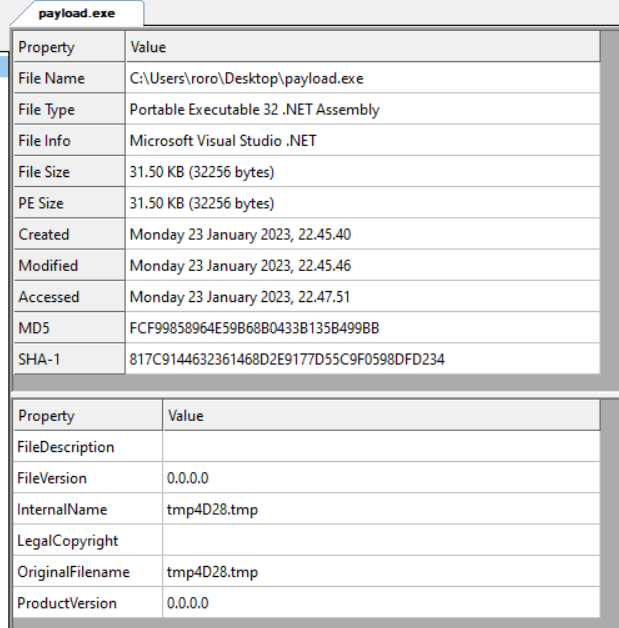This screenshot has width=619, height=628.
Task: Click the Created date value
Action: (x=240, y=235)
